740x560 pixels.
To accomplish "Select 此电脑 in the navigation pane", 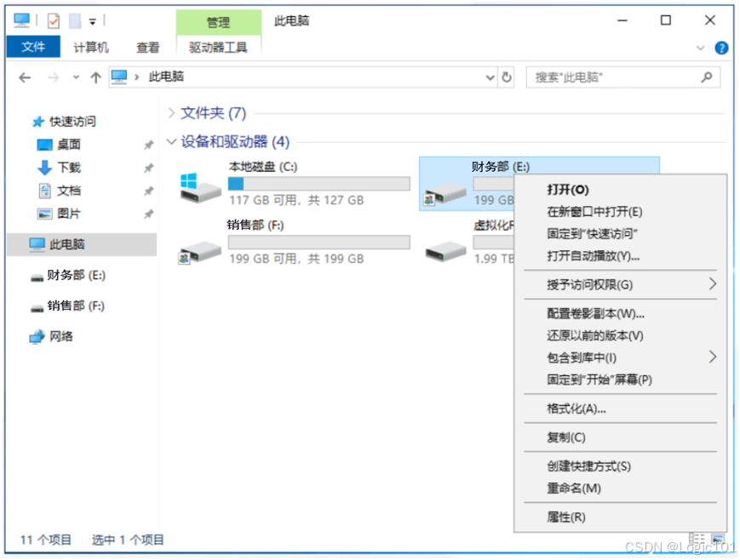I will pyautogui.click(x=82, y=244).
